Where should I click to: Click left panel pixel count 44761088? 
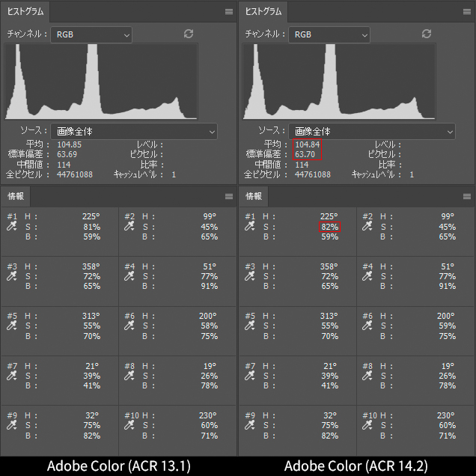pos(75,174)
